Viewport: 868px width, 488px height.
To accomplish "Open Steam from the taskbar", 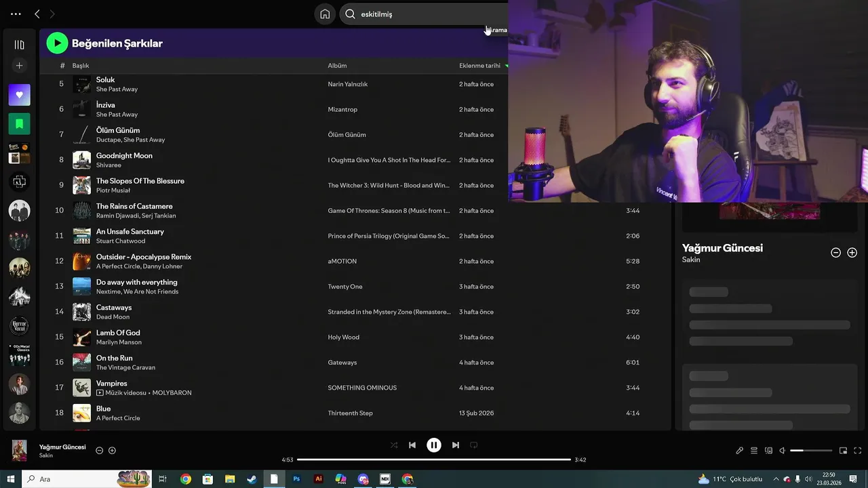I will (x=252, y=479).
